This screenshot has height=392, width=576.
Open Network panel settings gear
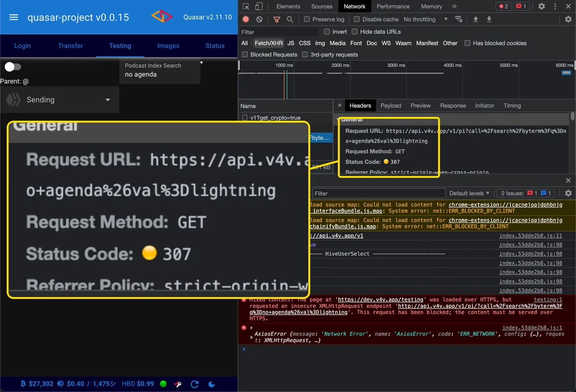[x=568, y=19]
